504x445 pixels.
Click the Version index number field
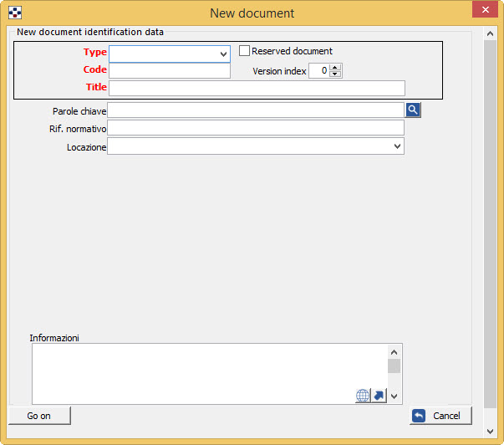(x=318, y=71)
